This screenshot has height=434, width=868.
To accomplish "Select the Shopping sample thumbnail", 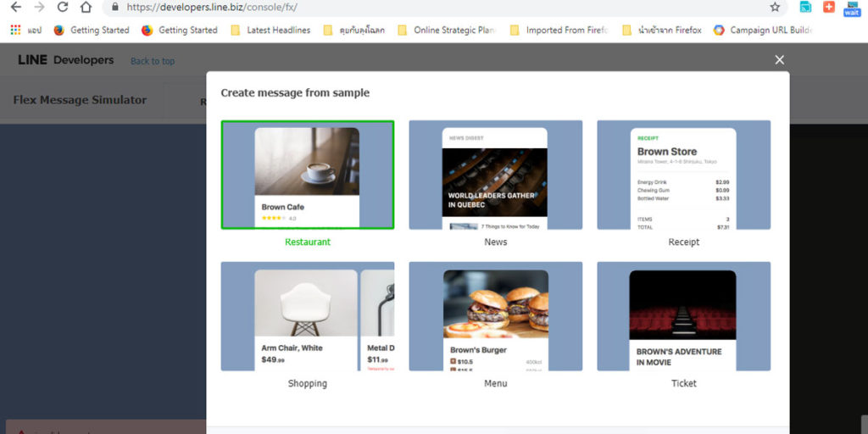I will (x=308, y=316).
